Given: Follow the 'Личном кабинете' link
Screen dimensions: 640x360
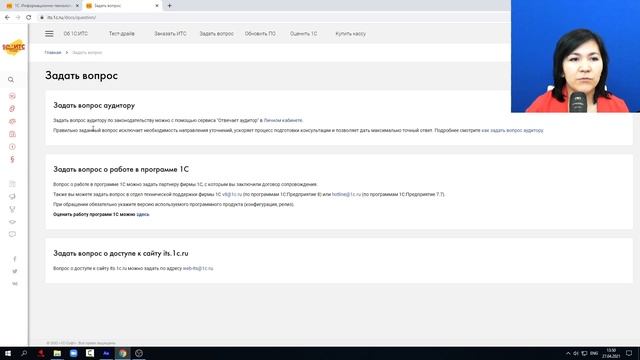Looking at the screenshot, I should pos(283,120).
